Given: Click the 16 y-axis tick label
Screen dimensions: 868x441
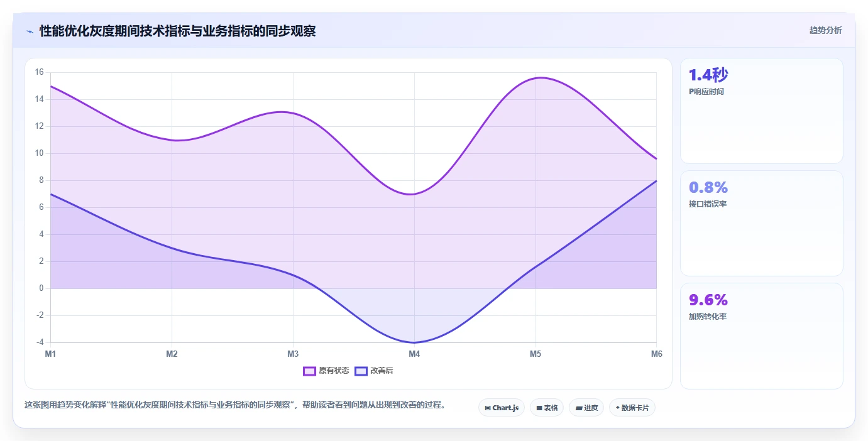Looking at the screenshot, I should click(39, 72).
